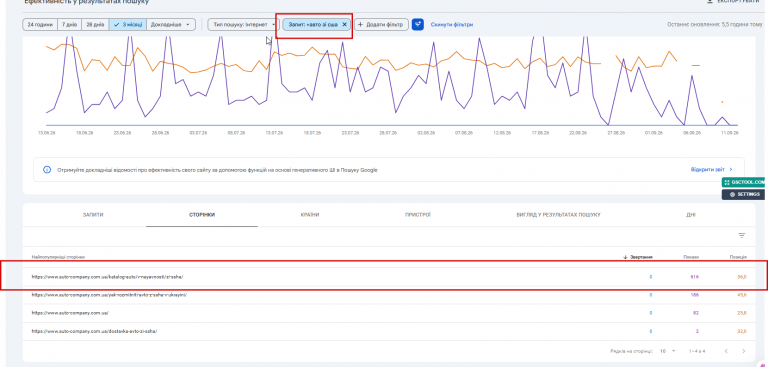The image size is (768, 367).
Task: Remove the query filter with the X icon
Action: point(344,24)
